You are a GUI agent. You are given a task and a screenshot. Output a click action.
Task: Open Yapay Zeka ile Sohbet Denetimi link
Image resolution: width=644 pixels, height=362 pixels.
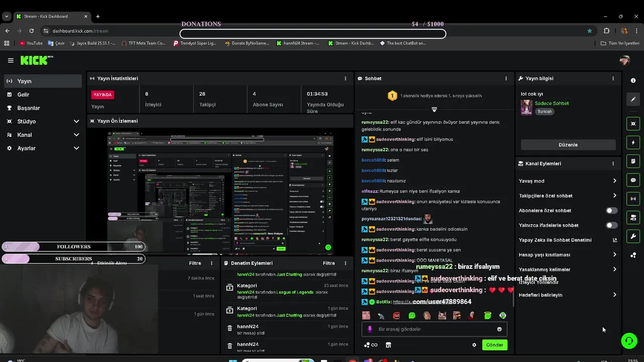tap(568, 240)
